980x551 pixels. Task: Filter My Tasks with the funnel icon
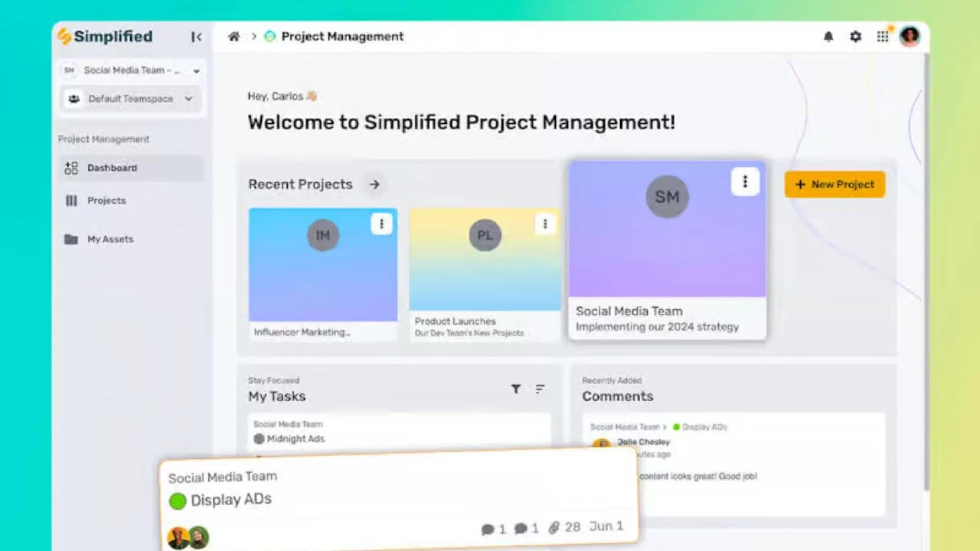(516, 389)
